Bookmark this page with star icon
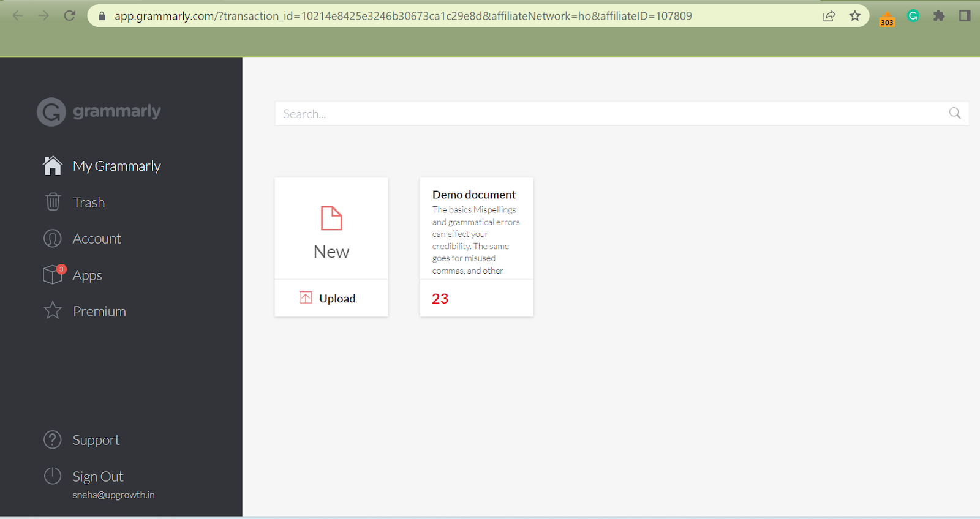The width and height of the screenshot is (980, 519). [x=855, y=16]
